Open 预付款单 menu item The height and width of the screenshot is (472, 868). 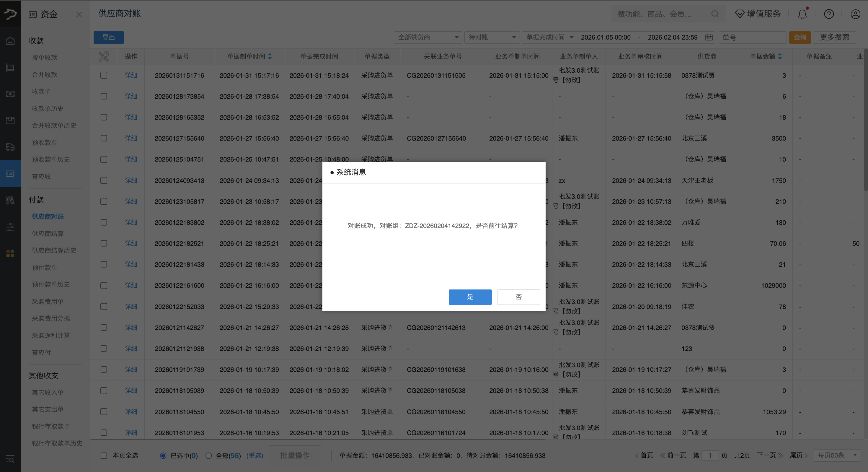coord(44,267)
